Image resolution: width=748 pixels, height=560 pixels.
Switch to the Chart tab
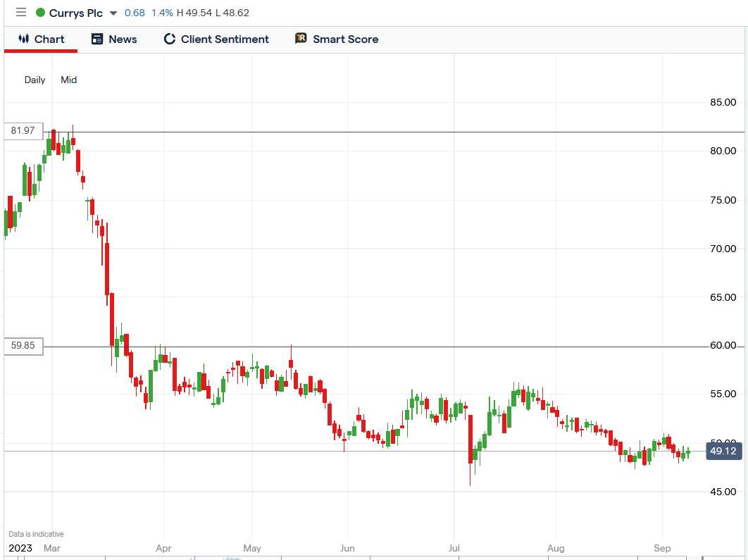[x=41, y=39]
